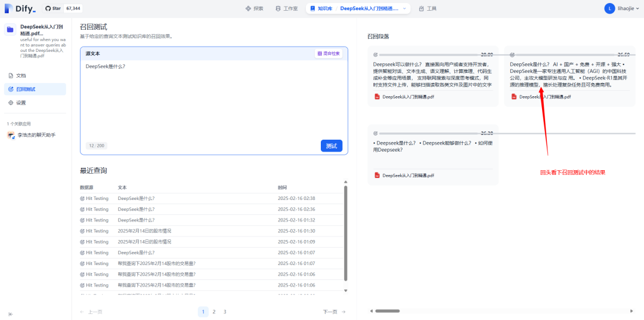This screenshot has width=644, height=320.
Task: Click the GitHub star count 67,344
Action: click(73, 8)
